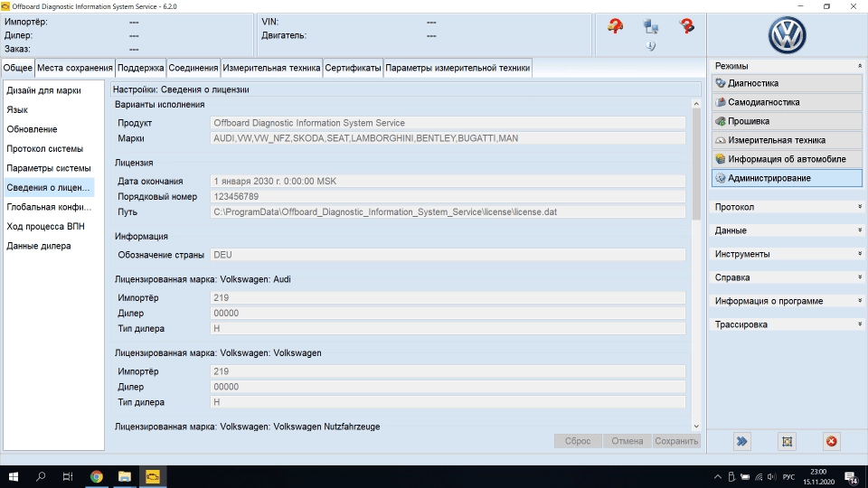Click the Сохранить button
Image resolution: width=868 pixels, height=488 pixels.
[676, 441]
